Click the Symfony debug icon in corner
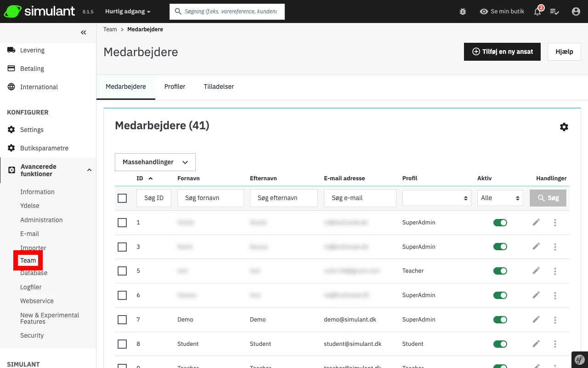Viewport: 588px width, 368px height. click(x=580, y=360)
